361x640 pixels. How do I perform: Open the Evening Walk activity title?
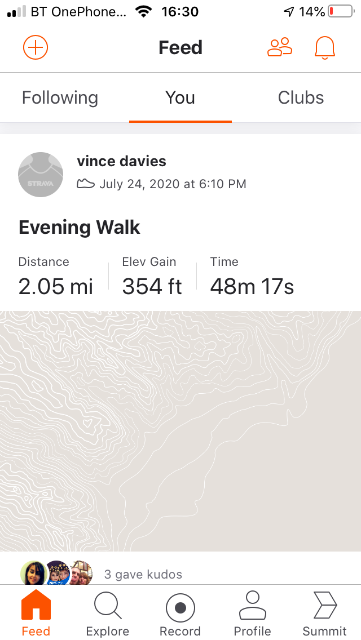click(80, 227)
